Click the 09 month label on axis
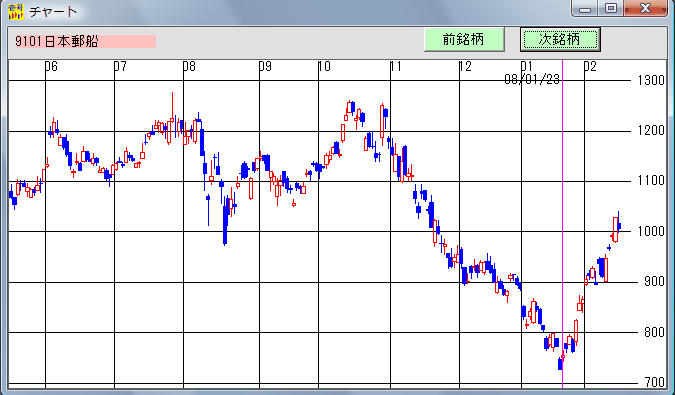 click(x=265, y=66)
